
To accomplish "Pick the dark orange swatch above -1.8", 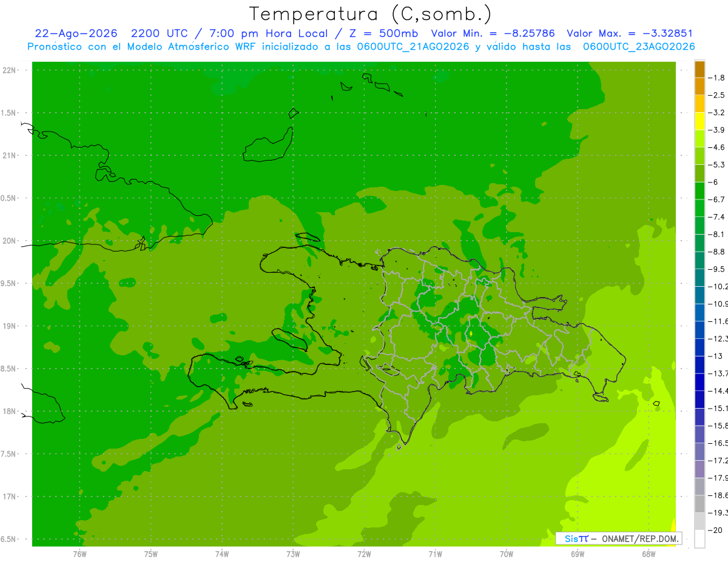I will 699,69.
